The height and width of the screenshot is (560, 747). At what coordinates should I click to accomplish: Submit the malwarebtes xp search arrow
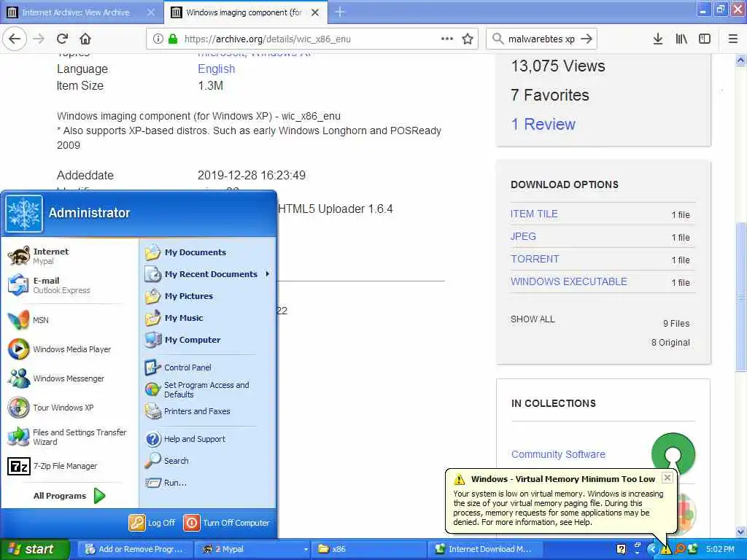point(587,39)
